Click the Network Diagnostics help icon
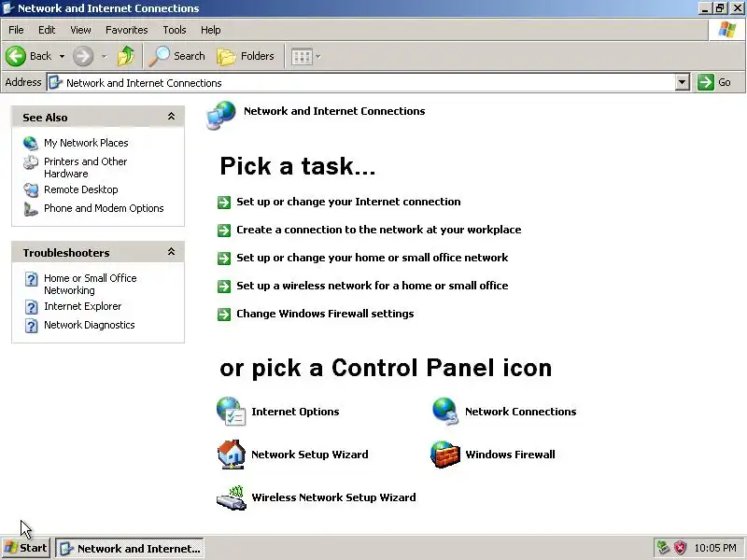Viewport: 747px width, 560px height. tap(31, 326)
